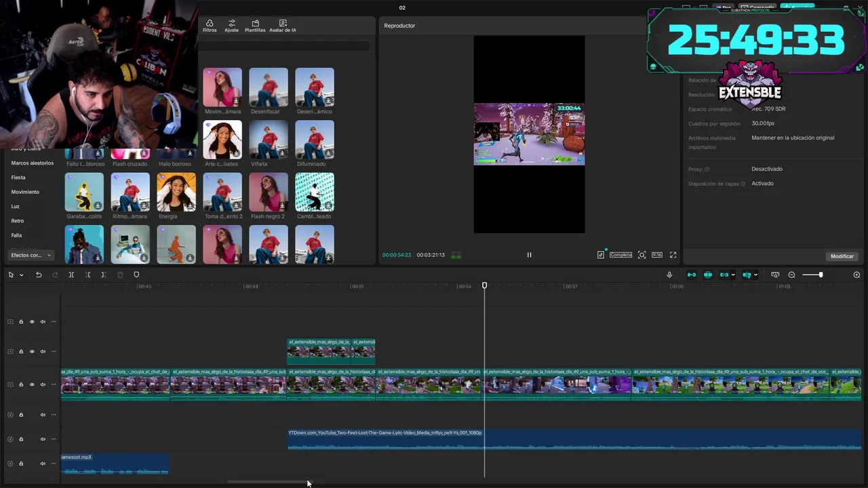Select the Marcos aleatorios category
The width and height of the screenshot is (868, 488).
click(32, 163)
